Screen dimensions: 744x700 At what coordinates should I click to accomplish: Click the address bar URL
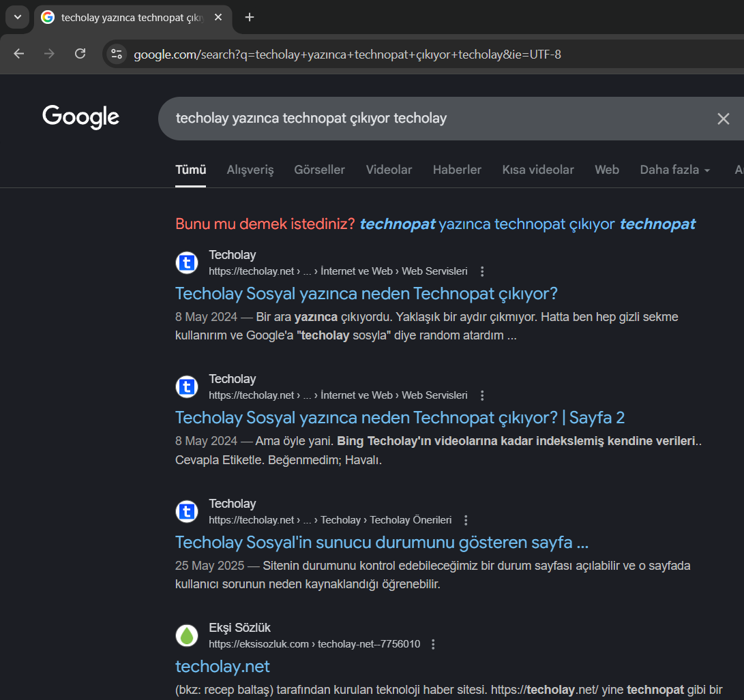pos(347,55)
